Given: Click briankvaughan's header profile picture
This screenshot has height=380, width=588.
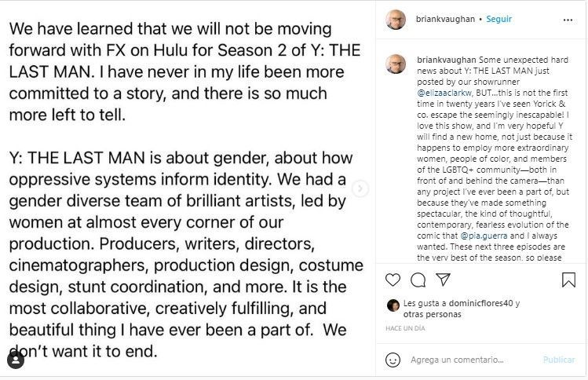Looking at the screenshot, I should pos(396,20).
